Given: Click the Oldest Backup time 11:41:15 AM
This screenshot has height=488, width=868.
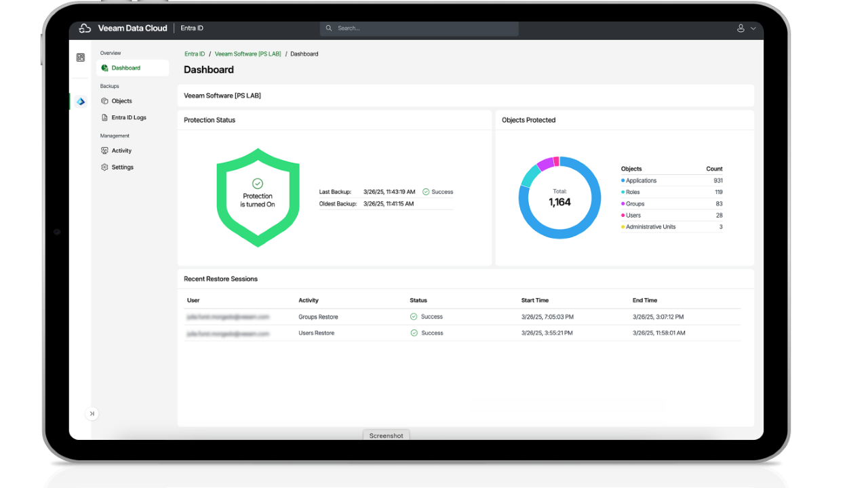Looking at the screenshot, I should [389, 203].
